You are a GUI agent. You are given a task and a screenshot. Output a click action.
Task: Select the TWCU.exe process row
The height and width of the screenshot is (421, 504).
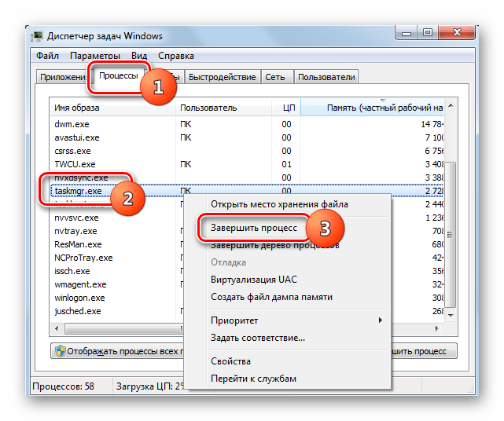[x=247, y=164]
